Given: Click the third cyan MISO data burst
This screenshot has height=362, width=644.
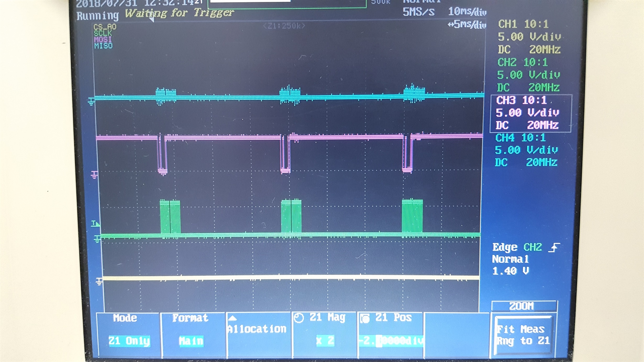Looking at the screenshot, I should coord(414,93).
